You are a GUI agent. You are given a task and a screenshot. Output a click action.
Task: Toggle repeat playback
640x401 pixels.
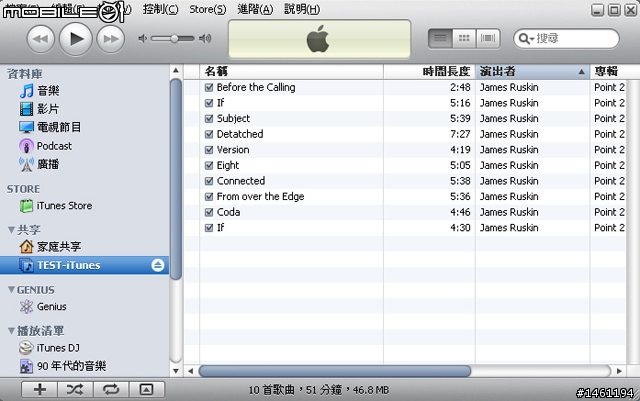tap(111, 390)
